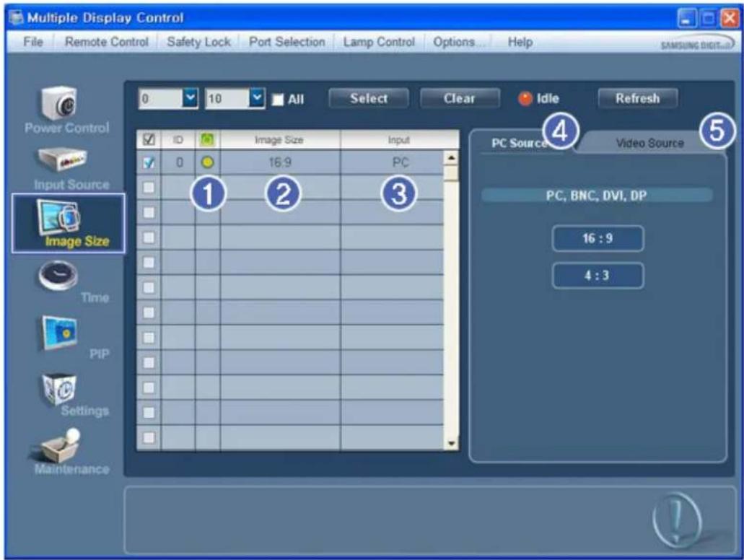Set image size to 4 : 3
Screen dimensions: 744x560
[598, 276]
